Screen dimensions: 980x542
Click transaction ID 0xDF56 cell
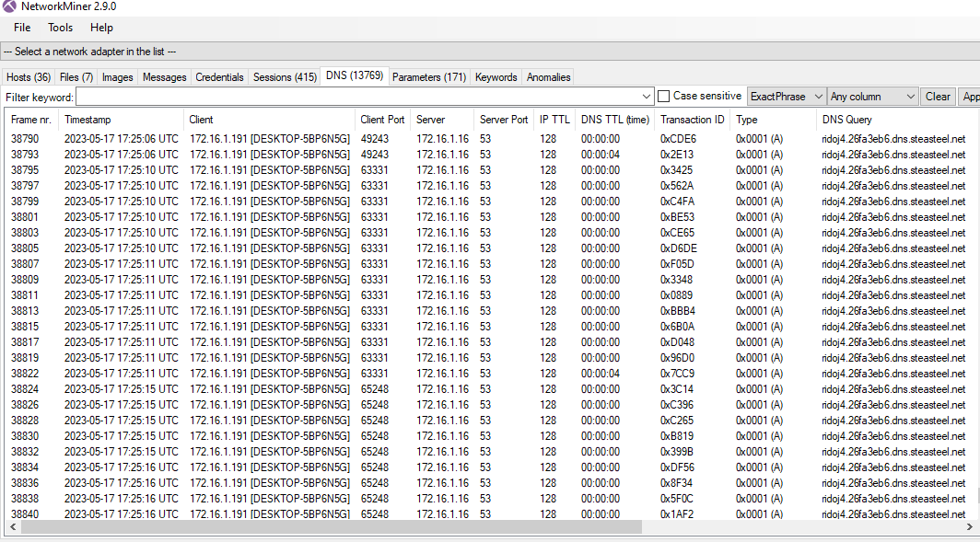pyautogui.click(x=678, y=467)
